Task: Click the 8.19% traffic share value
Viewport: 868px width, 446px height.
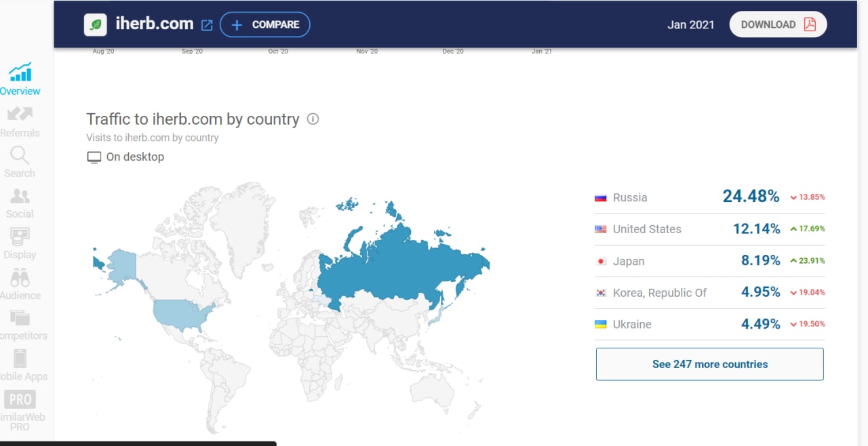Action: tap(760, 260)
